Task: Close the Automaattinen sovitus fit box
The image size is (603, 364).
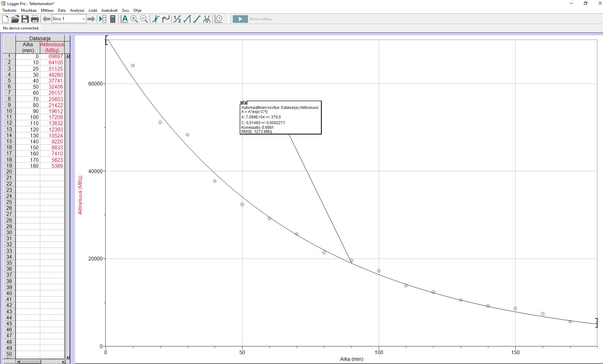Action: [242, 103]
